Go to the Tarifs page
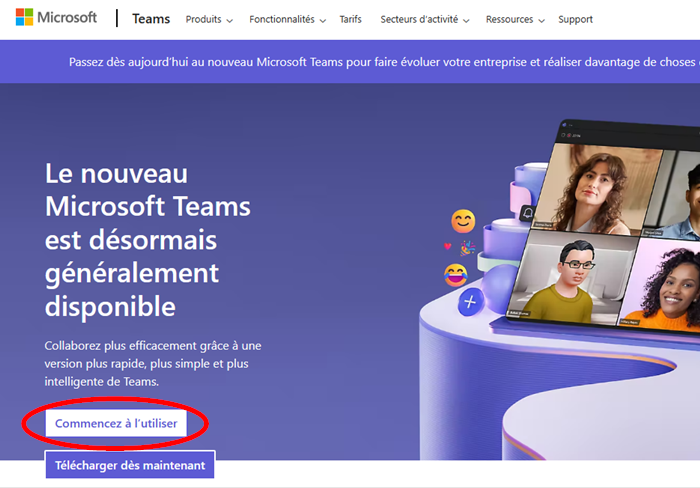 coord(350,19)
